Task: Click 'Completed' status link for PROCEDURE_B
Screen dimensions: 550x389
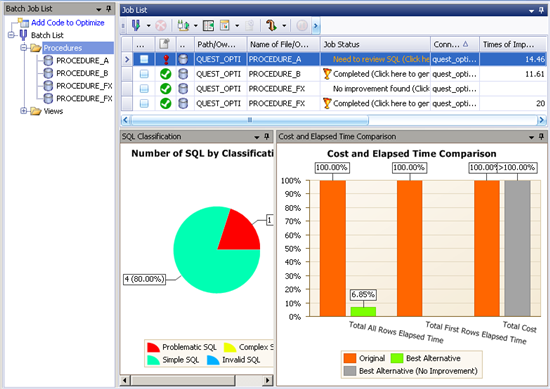Action: click(x=381, y=74)
